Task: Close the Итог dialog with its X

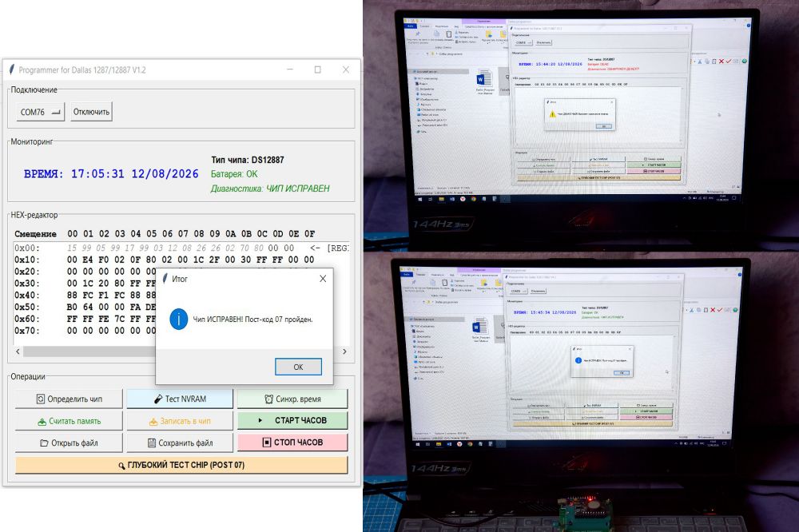Action: click(323, 279)
